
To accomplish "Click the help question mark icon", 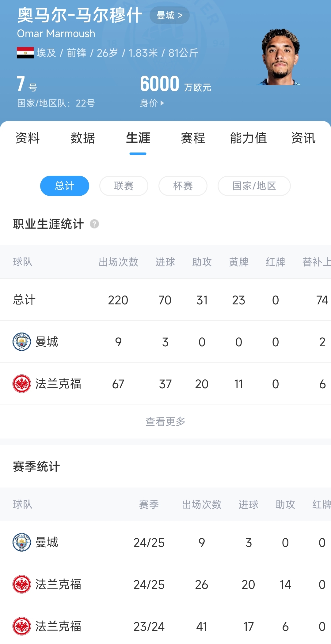I will [94, 224].
